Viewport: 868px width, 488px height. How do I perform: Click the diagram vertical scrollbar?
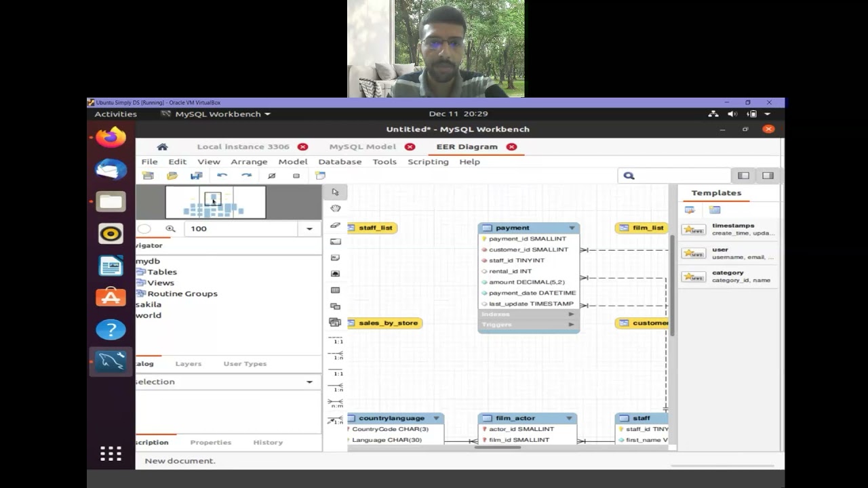pos(673,285)
